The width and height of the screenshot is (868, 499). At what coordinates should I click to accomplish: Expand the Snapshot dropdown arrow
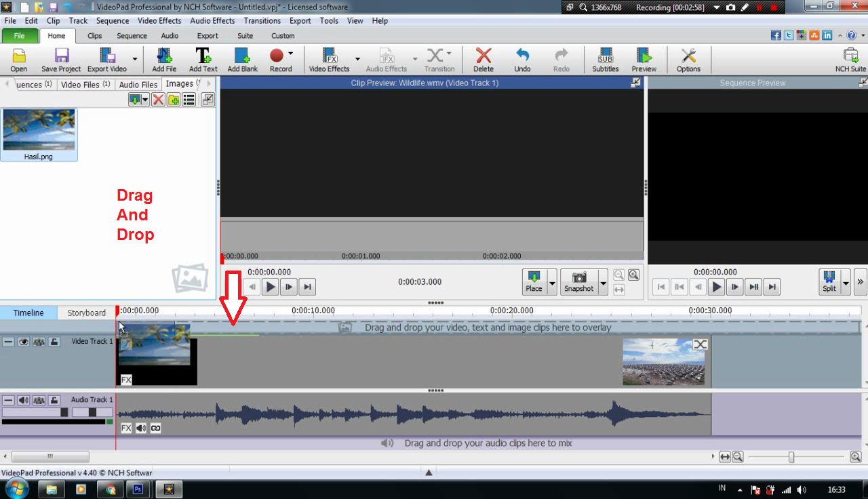[603, 281]
